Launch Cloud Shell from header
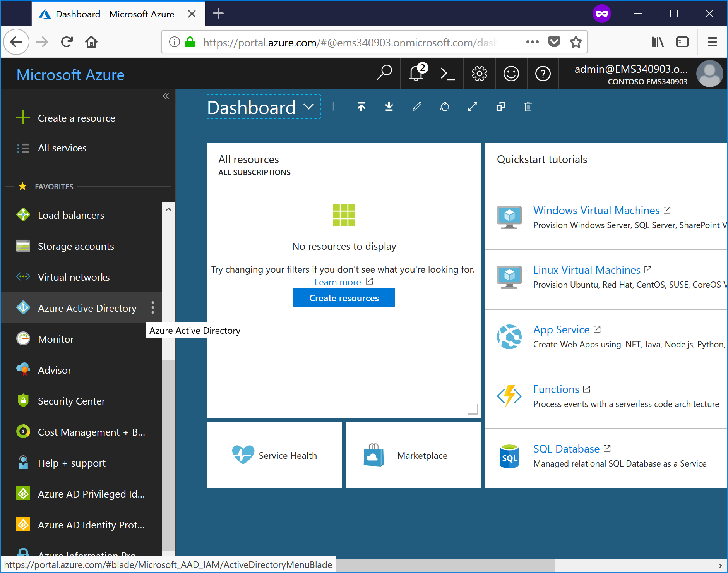 click(x=448, y=73)
